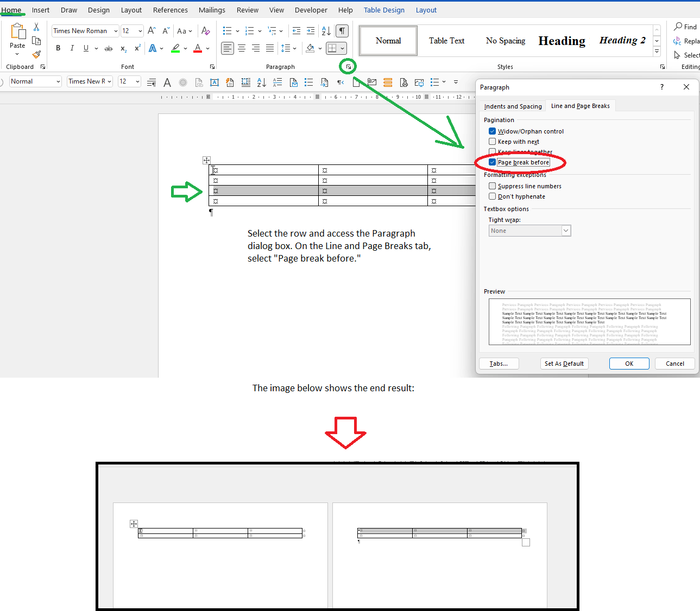Justify the paragraph text
The height and width of the screenshot is (611, 700).
point(270,48)
